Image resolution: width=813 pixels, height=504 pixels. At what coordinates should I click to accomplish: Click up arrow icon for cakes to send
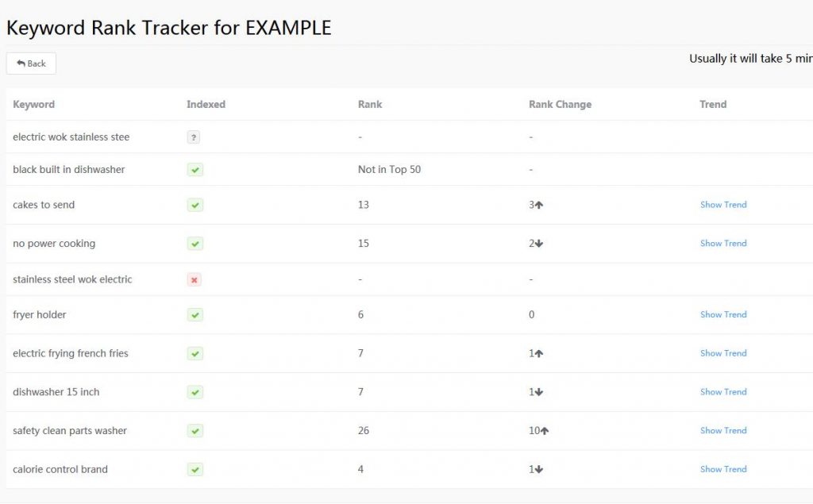pos(539,205)
